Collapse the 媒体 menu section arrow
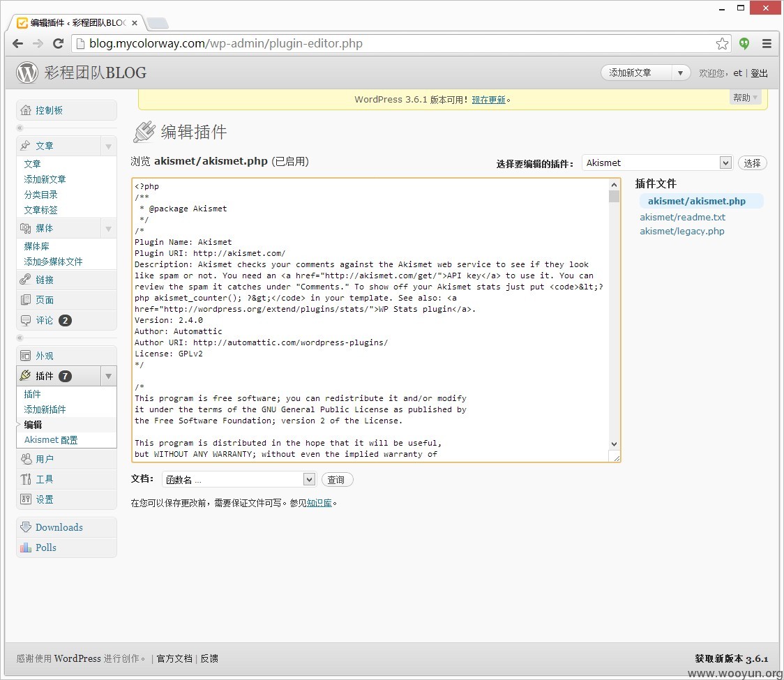Screen dimensions: 784x680 (x=109, y=229)
